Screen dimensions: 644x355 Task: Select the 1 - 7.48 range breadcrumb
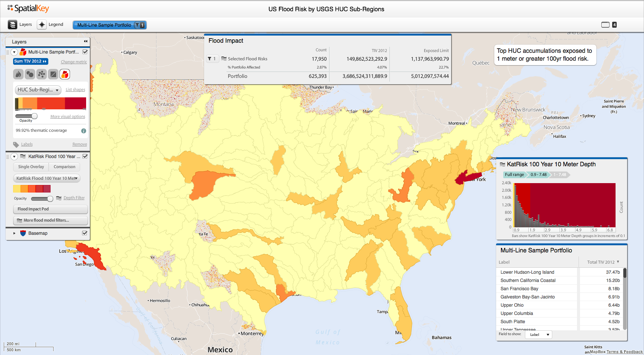[x=560, y=175]
